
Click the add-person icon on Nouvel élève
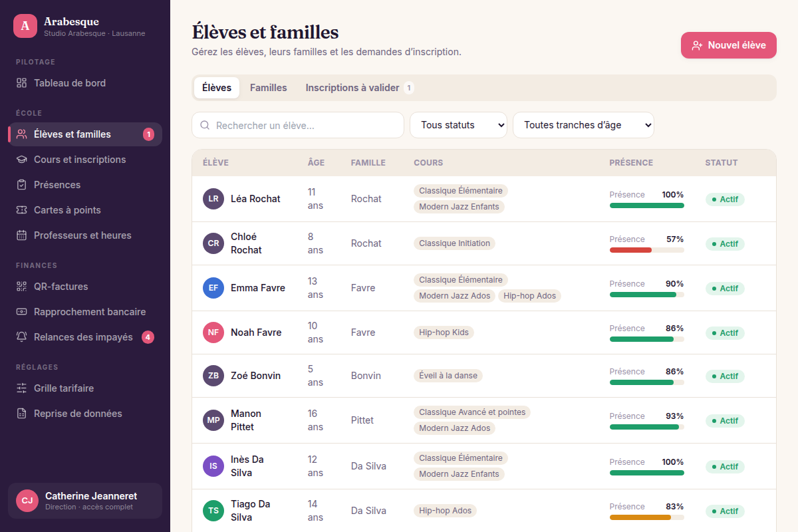click(697, 45)
